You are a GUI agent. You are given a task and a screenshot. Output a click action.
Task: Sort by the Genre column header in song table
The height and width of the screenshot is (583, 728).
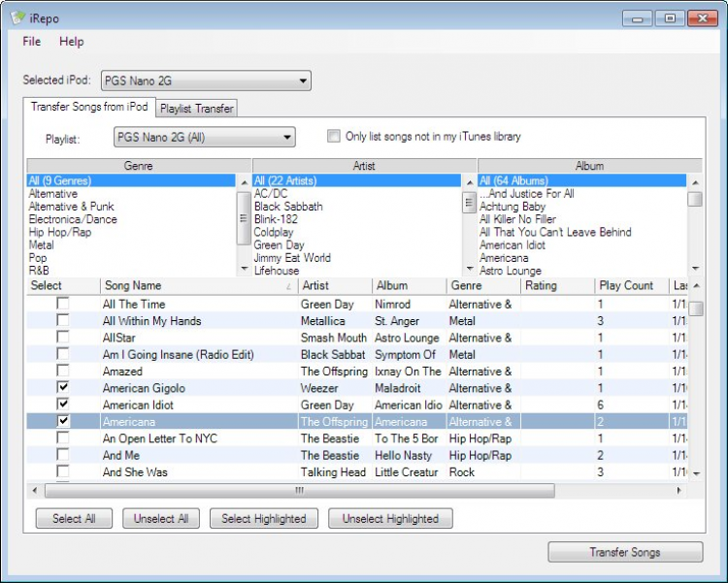(483, 285)
